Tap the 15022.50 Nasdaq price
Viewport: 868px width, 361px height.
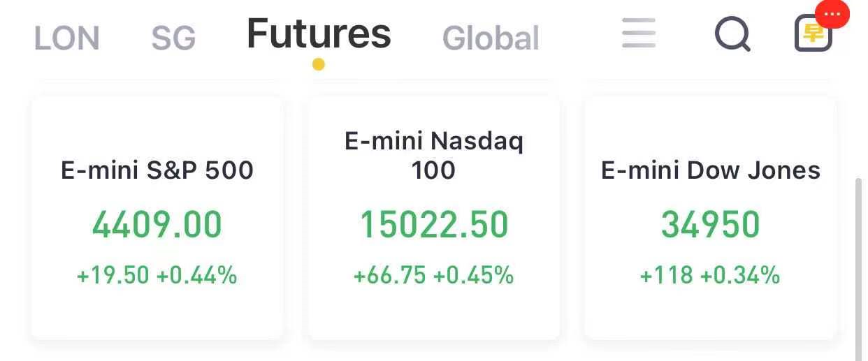[434, 225]
